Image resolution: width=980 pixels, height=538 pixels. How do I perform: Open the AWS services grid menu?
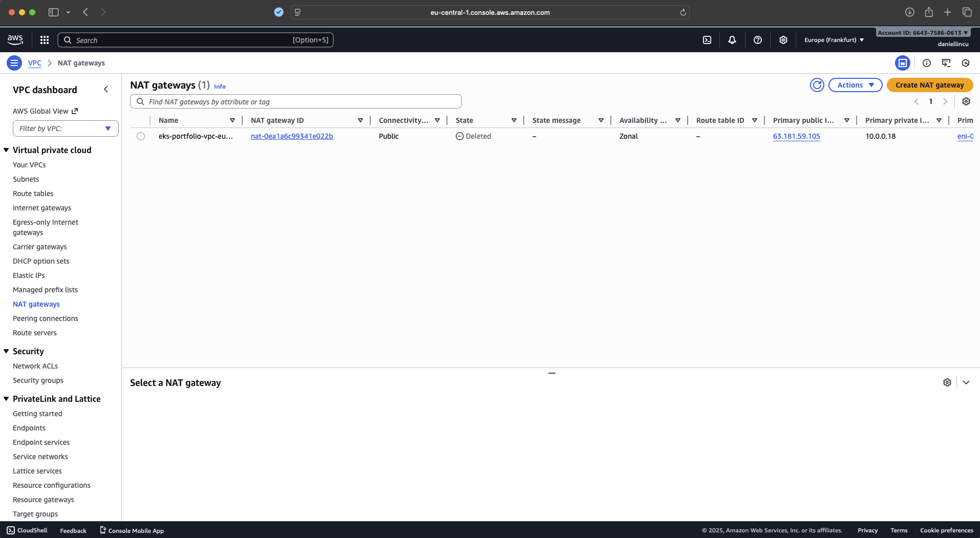coord(45,40)
